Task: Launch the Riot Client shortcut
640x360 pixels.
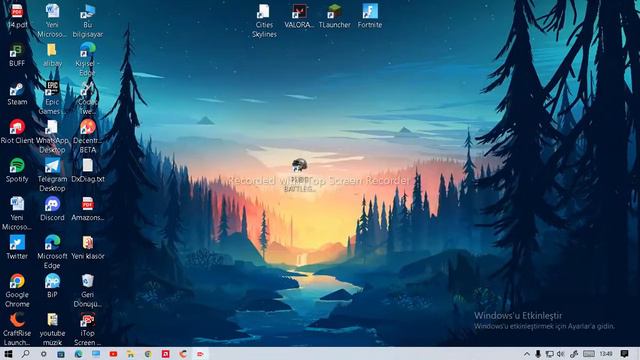Action: pyautogui.click(x=17, y=132)
